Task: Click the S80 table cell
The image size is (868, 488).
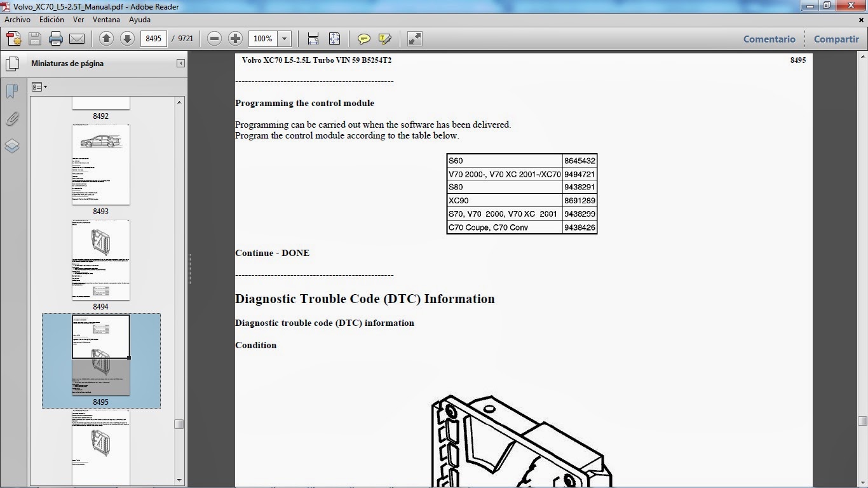Action: (x=505, y=187)
